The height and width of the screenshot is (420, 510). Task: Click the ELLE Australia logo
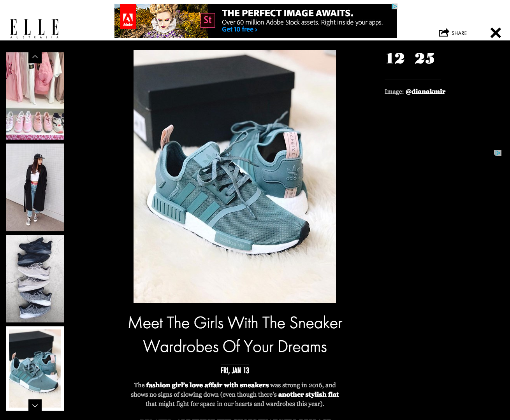click(34, 28)
